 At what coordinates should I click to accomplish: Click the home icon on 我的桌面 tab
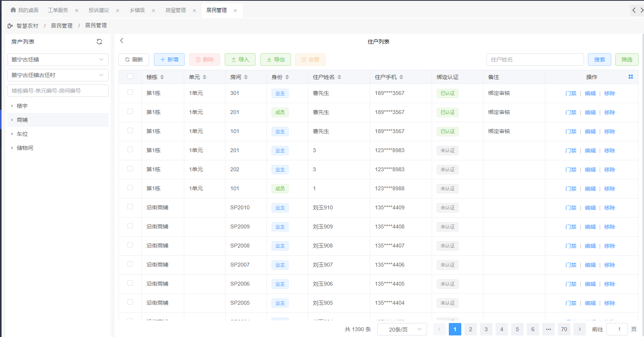pos(13,10)
